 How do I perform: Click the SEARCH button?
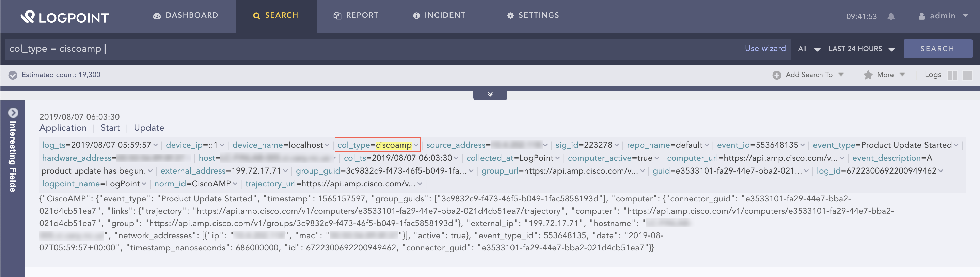pyautogui.click(x=937, y=49)
